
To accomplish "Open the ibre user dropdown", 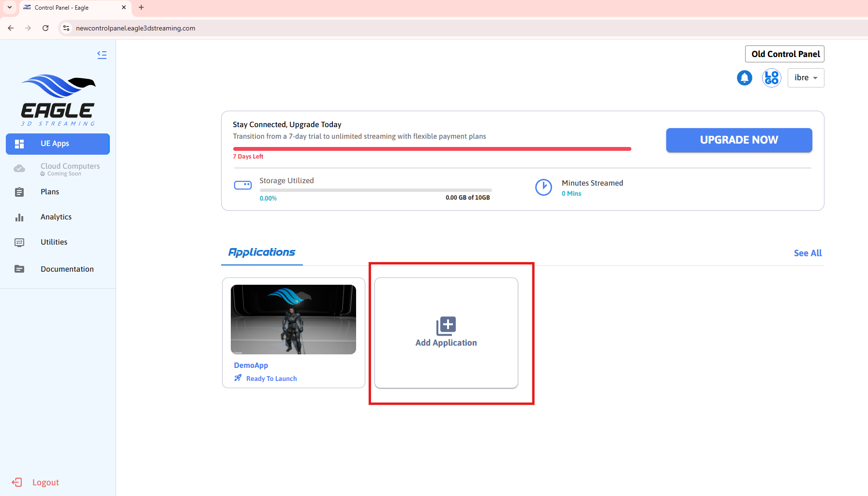I will pos(806,78).
